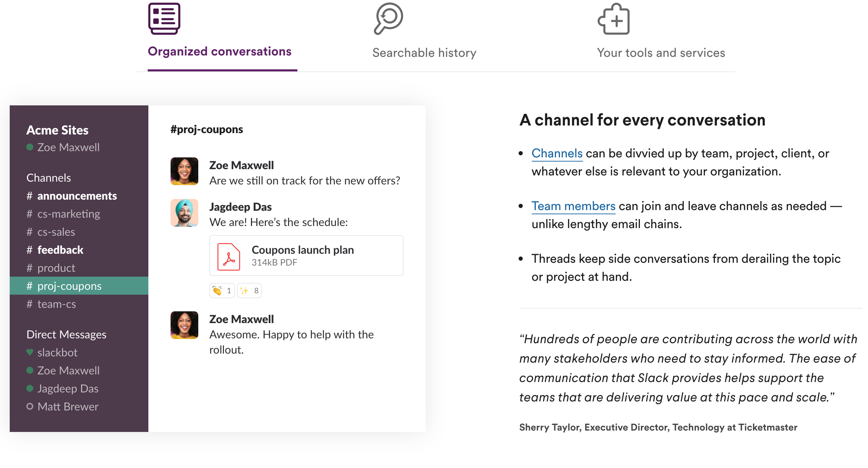This screenshot has height=468, width=868.
Task: Click the tools and services puzzle icon
Action: coord(614,19)
